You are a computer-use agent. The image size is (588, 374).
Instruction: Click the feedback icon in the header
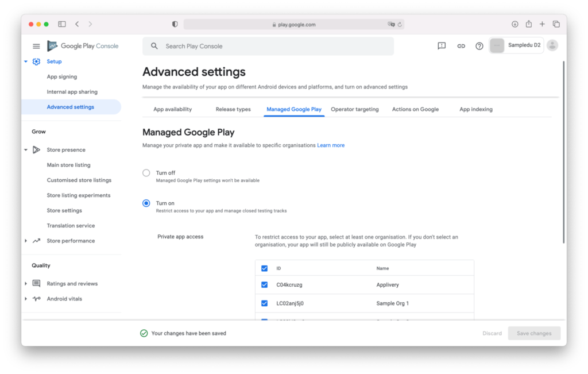[440, 45]
